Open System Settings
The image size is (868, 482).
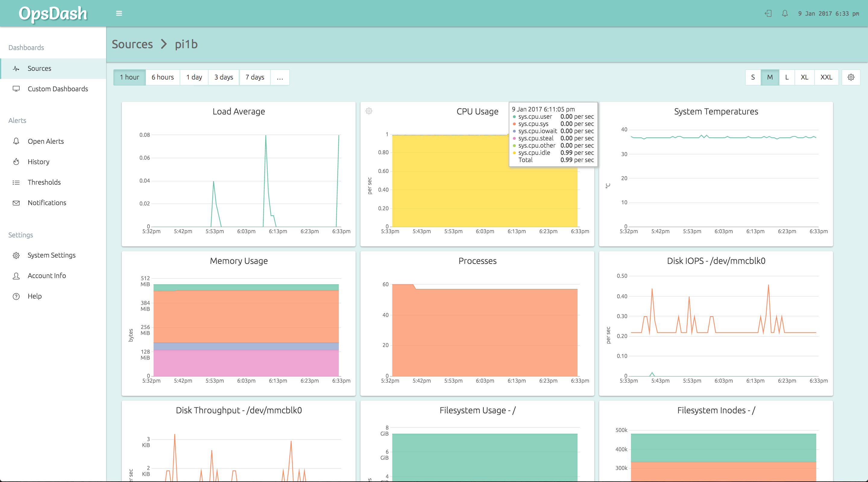tap(53, 255)
